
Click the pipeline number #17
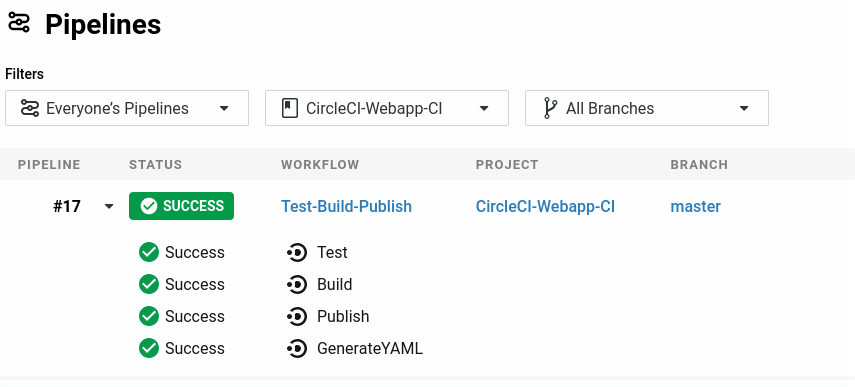tap(67, 207)
